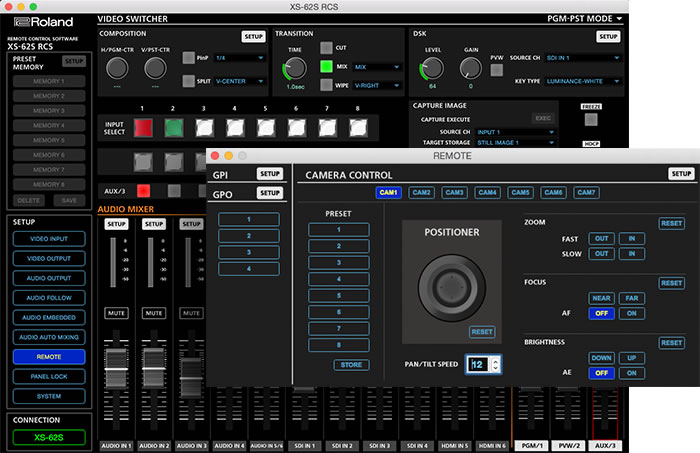Click the DSK GAIN knob
The image size is (700, 453).
471,69
